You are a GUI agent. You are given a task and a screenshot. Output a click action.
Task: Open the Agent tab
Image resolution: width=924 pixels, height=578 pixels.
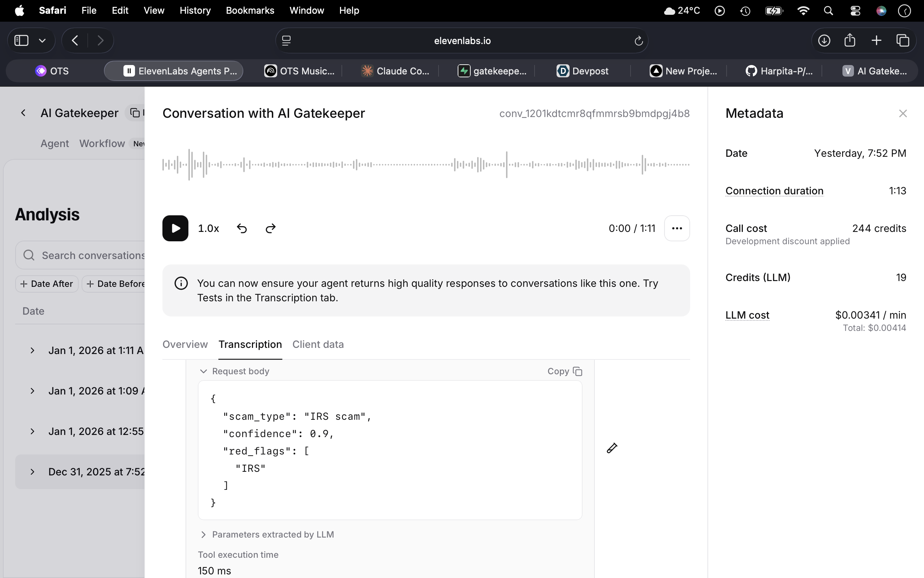pos(55,143)
